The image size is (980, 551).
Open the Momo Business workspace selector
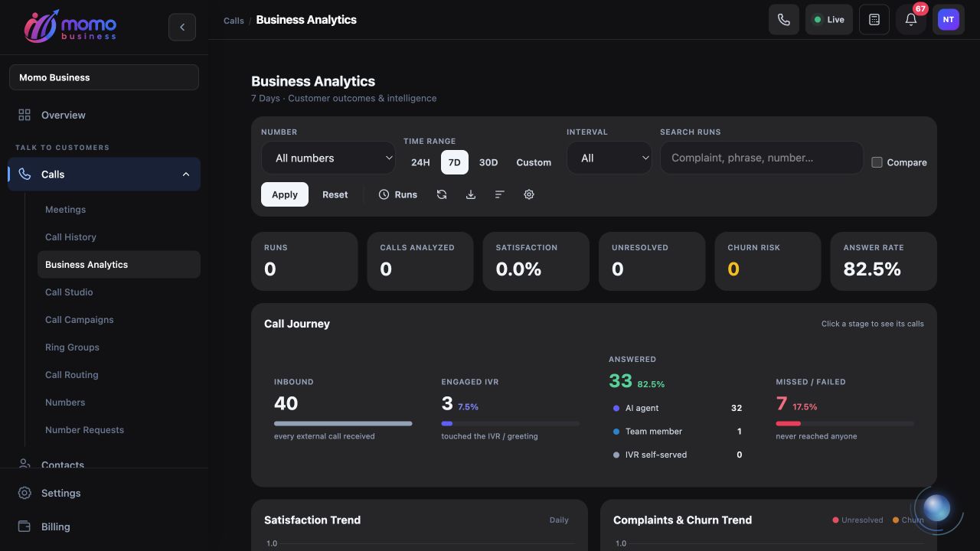tap(104, 77)
